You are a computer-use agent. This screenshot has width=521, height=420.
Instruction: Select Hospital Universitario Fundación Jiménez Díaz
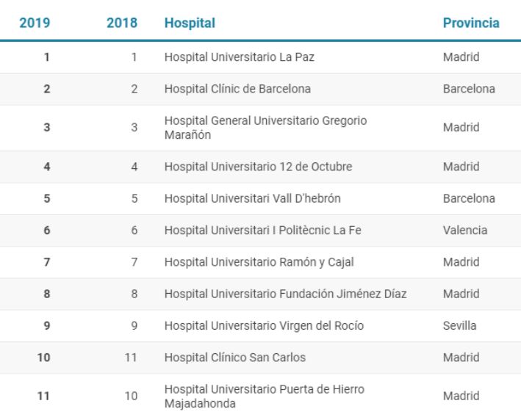tap(285, 294)
